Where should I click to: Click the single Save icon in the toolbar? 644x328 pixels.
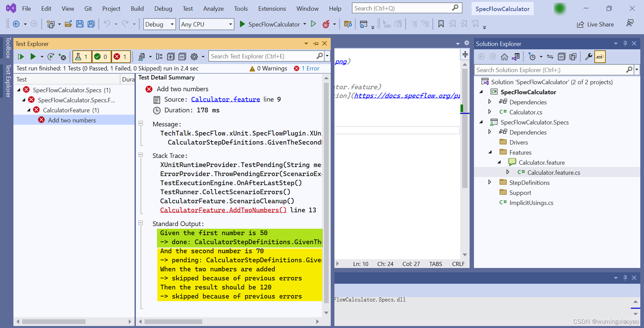tap(80, 24)
